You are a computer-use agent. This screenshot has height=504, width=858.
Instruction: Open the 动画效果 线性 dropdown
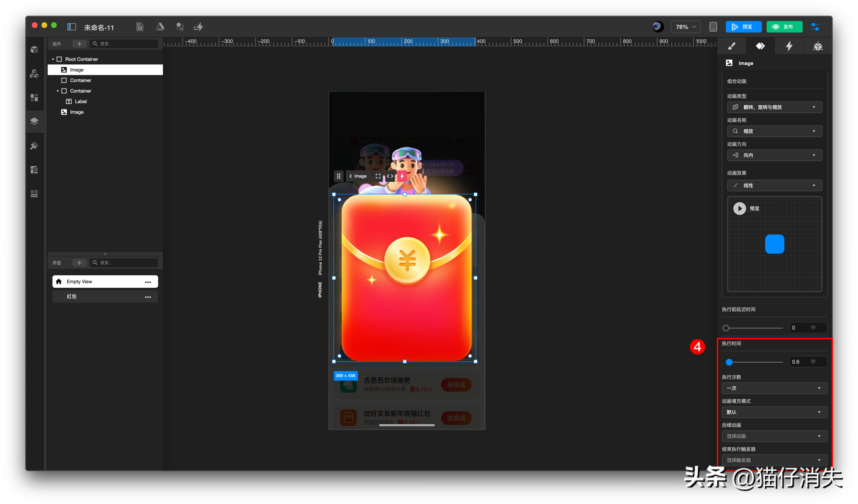[774, 185]
